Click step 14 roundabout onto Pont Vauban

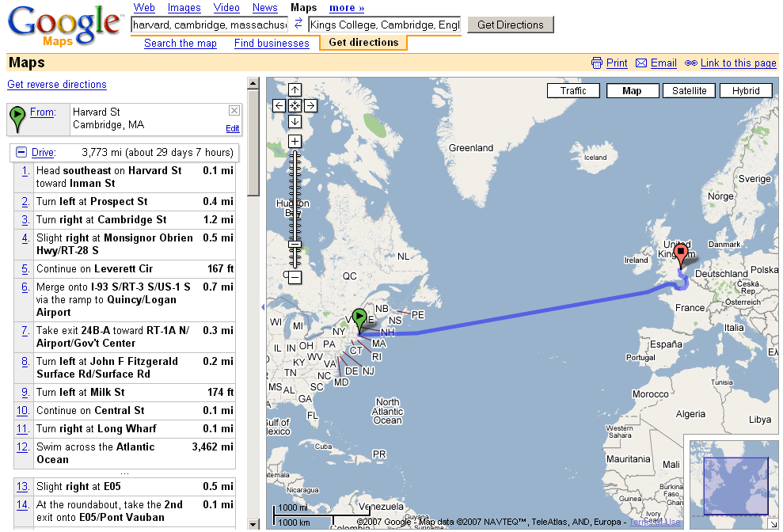click(x=125, y=511)
